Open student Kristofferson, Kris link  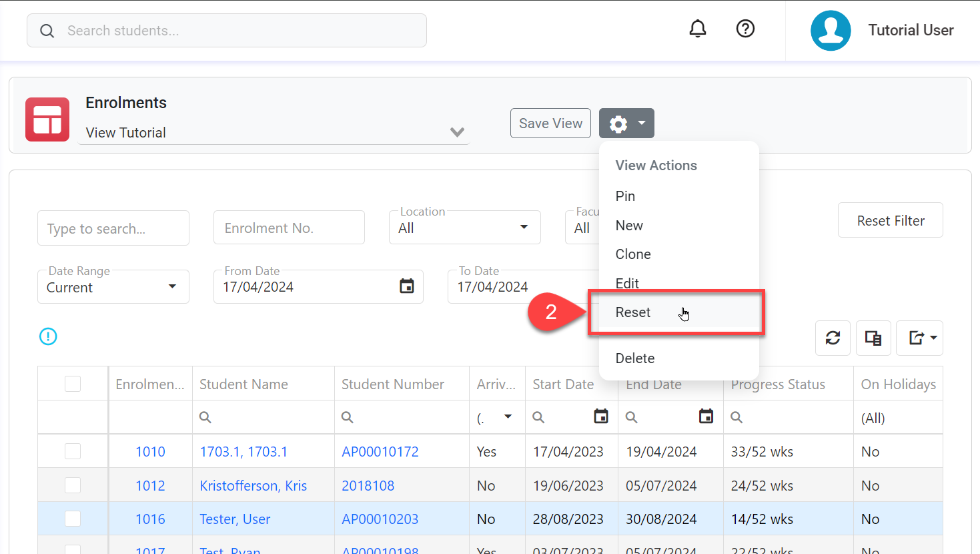click(x=254, y=486)
